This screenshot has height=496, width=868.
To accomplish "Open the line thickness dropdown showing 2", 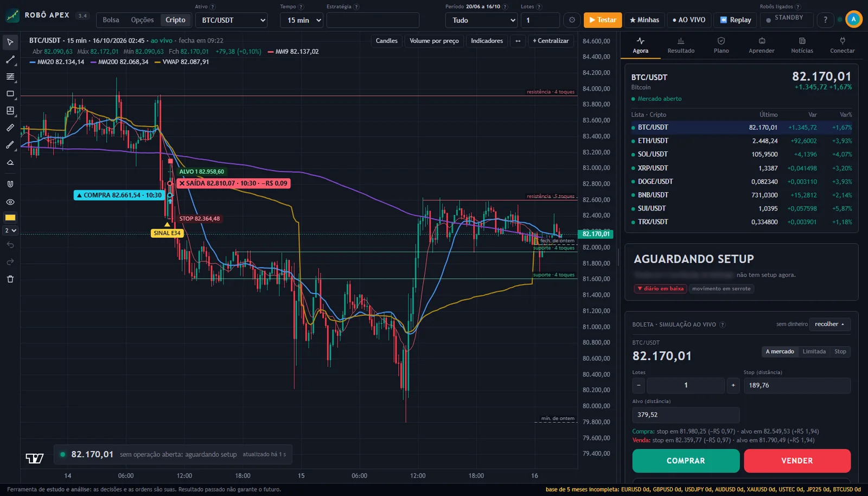I will (10, 231).
